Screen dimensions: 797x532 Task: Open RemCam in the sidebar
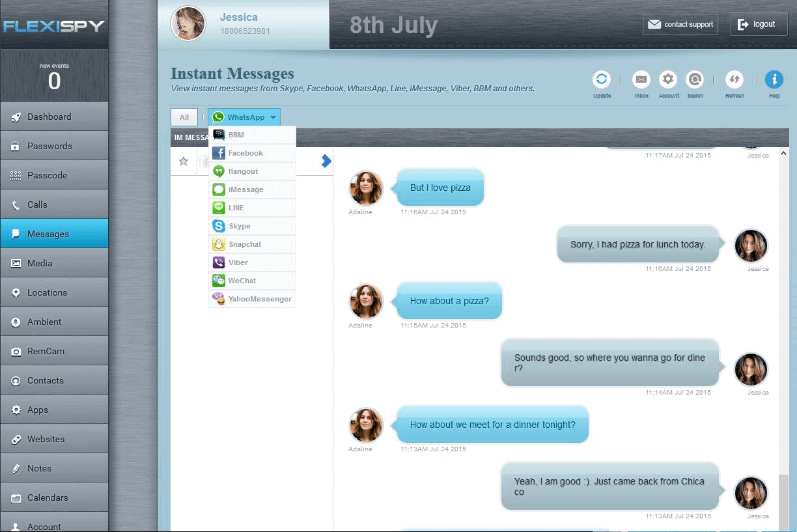(x=54, y=351)
